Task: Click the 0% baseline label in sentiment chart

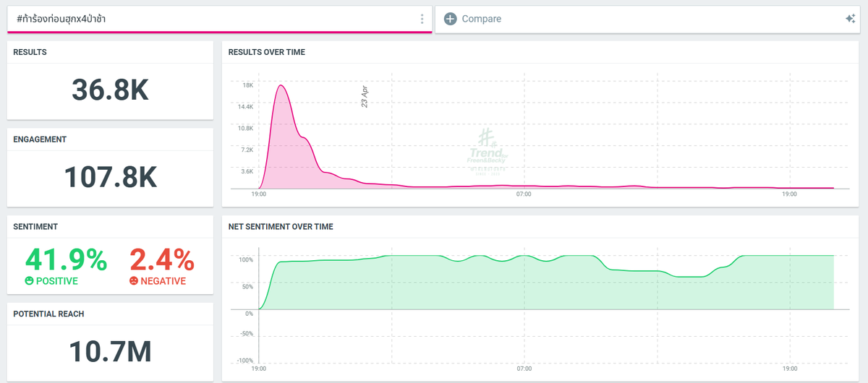Action: point(249,314)
